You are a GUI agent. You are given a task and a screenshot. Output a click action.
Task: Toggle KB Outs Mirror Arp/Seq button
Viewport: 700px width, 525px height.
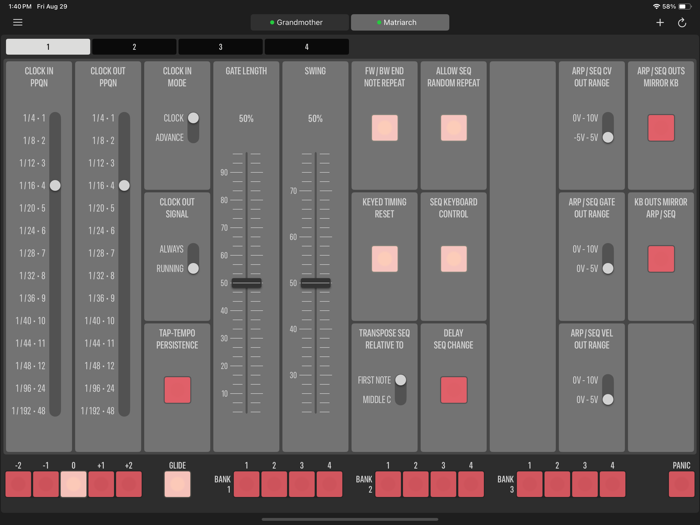[661, 259]
